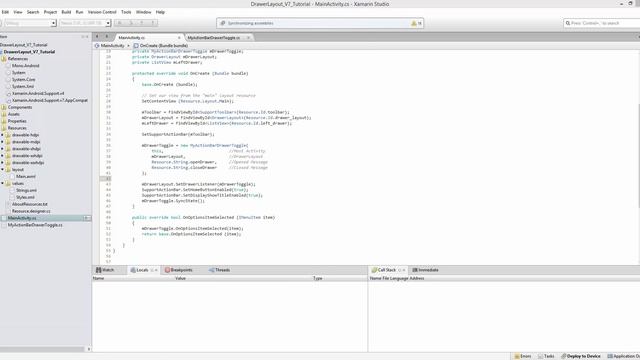Click Deploy to Device in status bar
Image resolution: width=640 pixels, height=360 pixels.
click(581, 356)
